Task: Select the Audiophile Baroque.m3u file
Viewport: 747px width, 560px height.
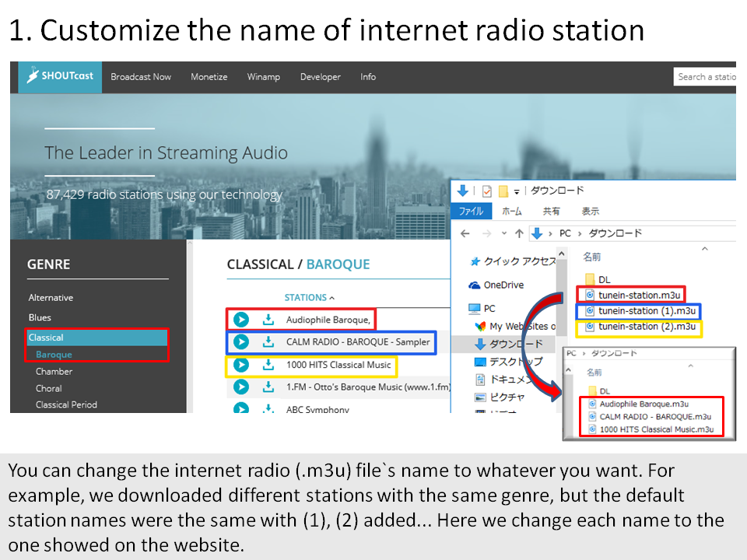Action: (x=639, y=404)
